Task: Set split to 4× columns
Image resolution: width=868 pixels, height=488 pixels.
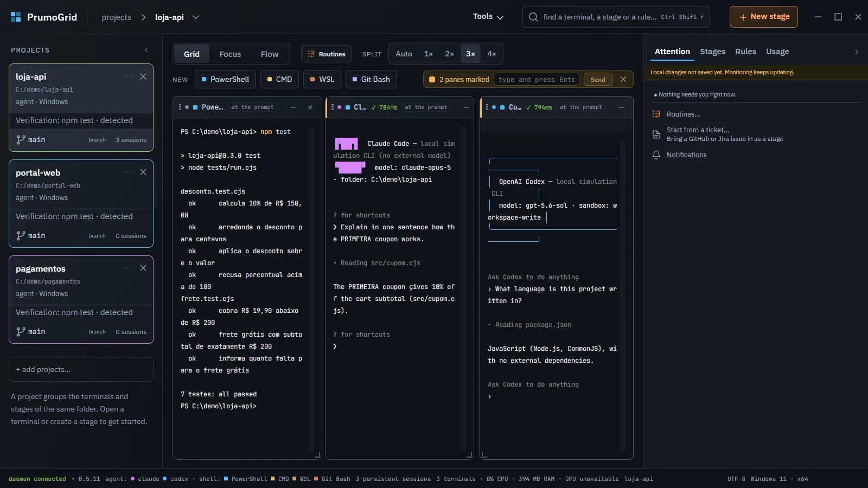Action: click(x=492, y=54)
